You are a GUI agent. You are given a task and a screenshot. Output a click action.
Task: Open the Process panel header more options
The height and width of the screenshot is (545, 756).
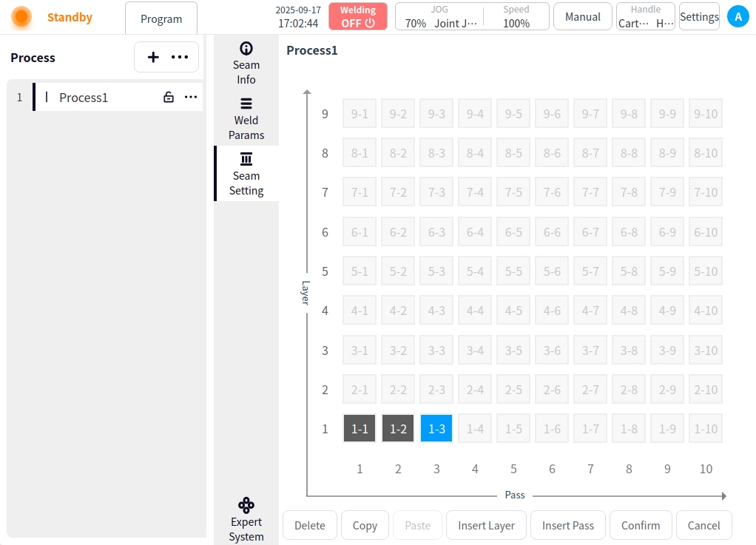[180, 57]
